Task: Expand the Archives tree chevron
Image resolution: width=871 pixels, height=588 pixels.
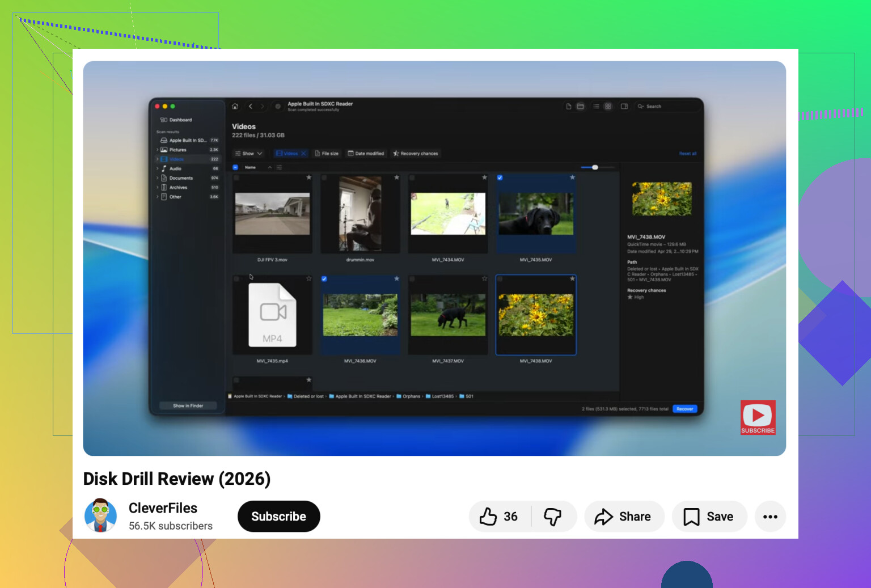Action: coord(157,187)
